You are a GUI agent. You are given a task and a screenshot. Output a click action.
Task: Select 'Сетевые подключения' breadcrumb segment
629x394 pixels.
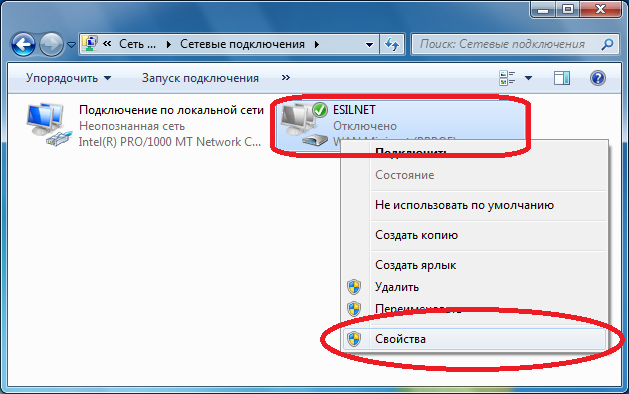(242, 44)
